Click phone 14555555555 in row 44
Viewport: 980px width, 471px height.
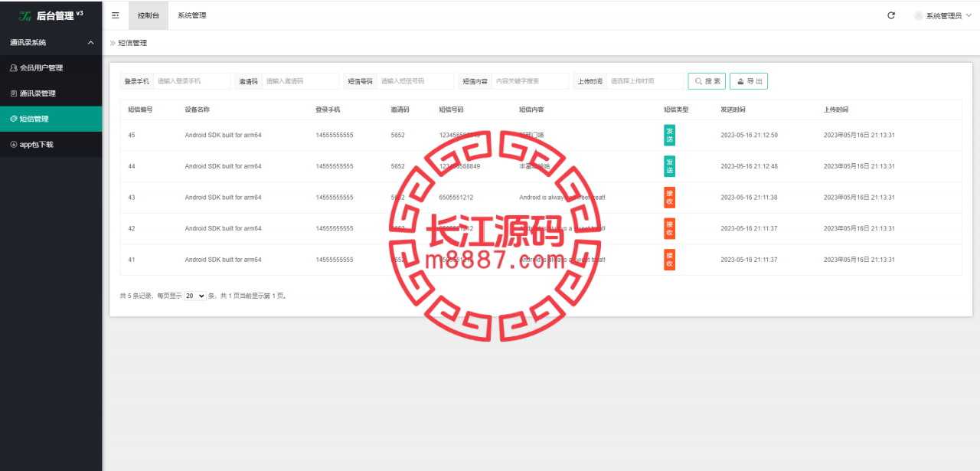(335, 166)
